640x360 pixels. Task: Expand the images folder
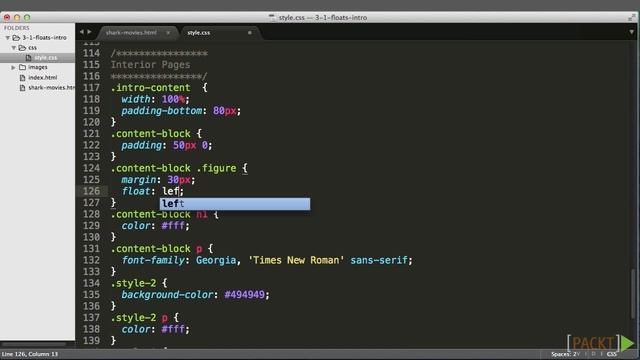(x=13, y=67)
